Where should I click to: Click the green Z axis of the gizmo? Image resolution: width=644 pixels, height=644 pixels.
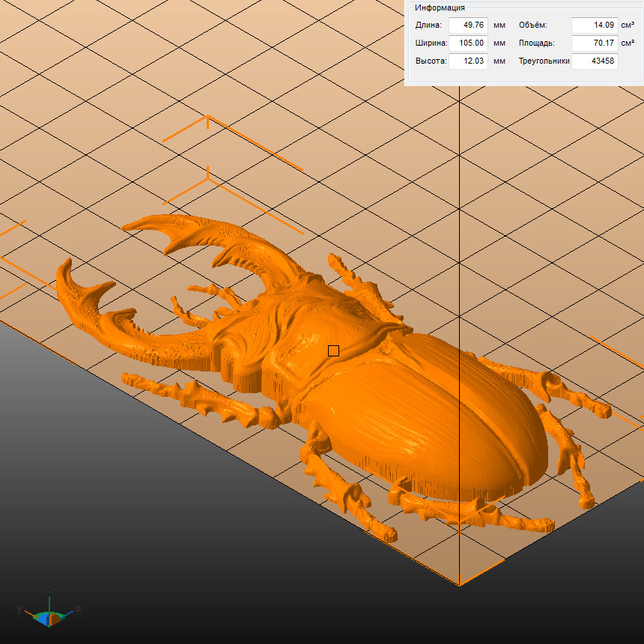coord(49,601)
